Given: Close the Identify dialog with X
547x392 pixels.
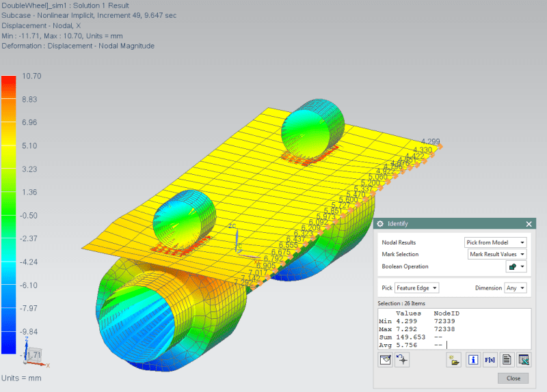Looking at the screenshot, I should coord(529,224).
